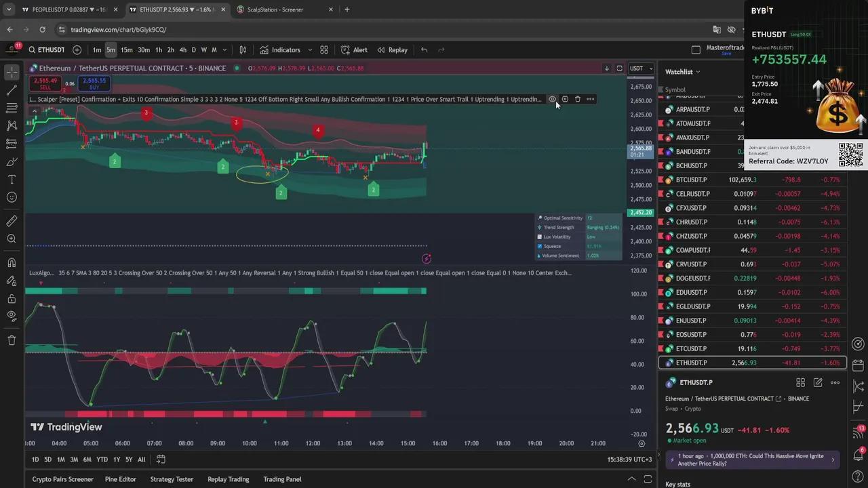Start bar Replay mode
The height and width of the screenshot is (488, 868).
click(x=393, y=49)
